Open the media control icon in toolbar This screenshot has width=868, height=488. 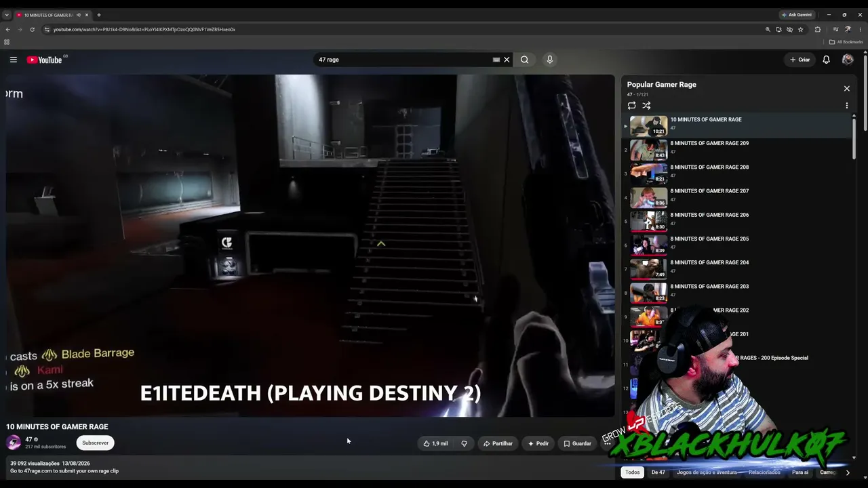tap(835, 29)
